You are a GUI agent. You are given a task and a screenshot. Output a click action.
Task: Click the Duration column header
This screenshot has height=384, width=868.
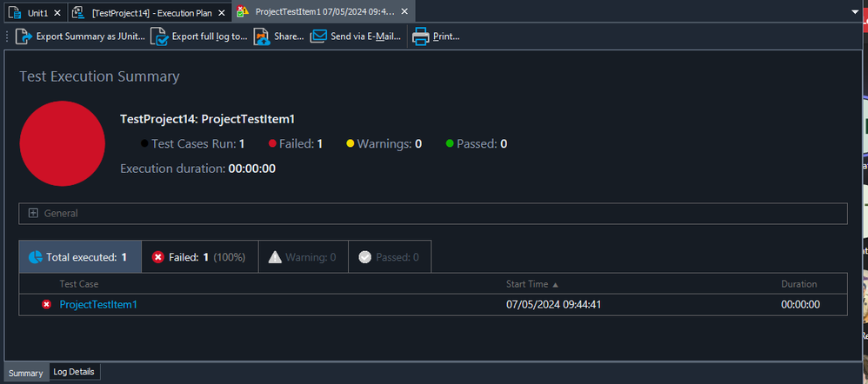[798, 284]
